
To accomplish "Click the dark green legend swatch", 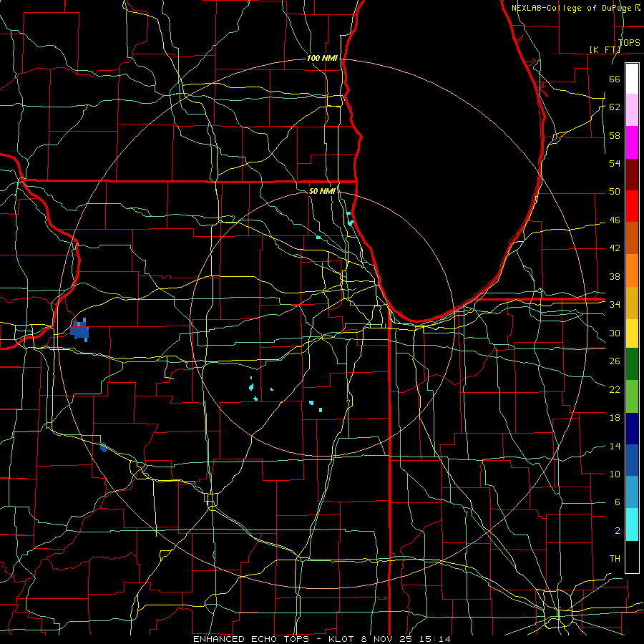I will coord(632,364).
